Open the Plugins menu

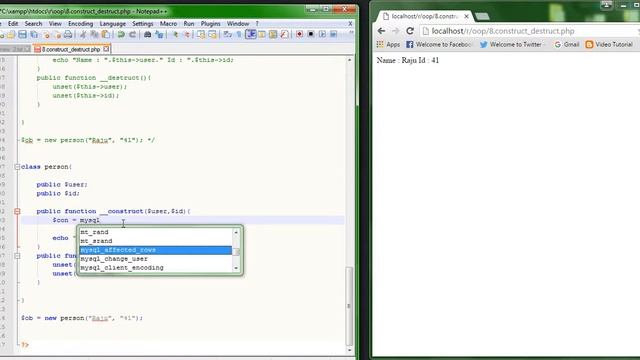click(x=211, y=24)
